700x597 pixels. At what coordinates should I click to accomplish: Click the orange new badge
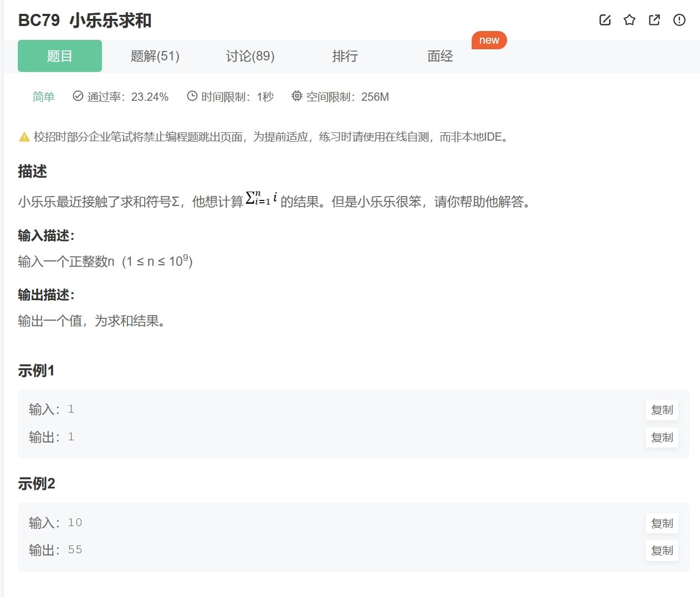pyautogui.click(x=489, y=39)
